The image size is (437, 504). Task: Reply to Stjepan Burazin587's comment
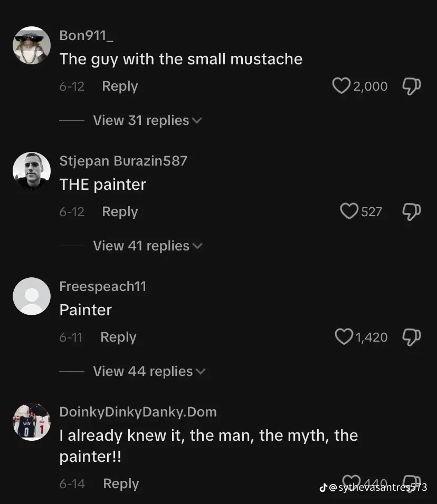[x=120, y=211]
